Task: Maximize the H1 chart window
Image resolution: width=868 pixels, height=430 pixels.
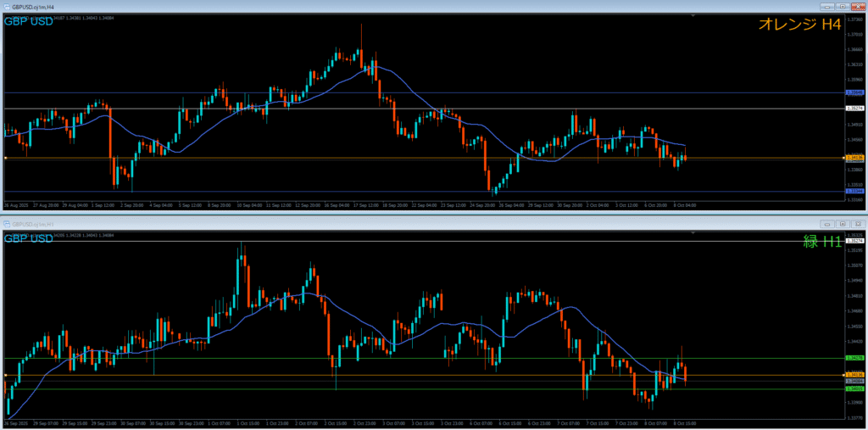Action: point(843,223)
